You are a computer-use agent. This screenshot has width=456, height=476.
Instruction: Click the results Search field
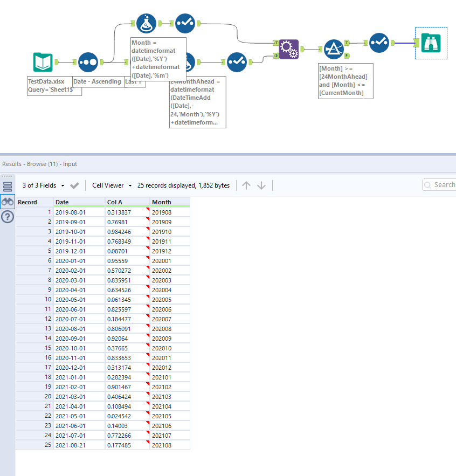coord(439,184)
